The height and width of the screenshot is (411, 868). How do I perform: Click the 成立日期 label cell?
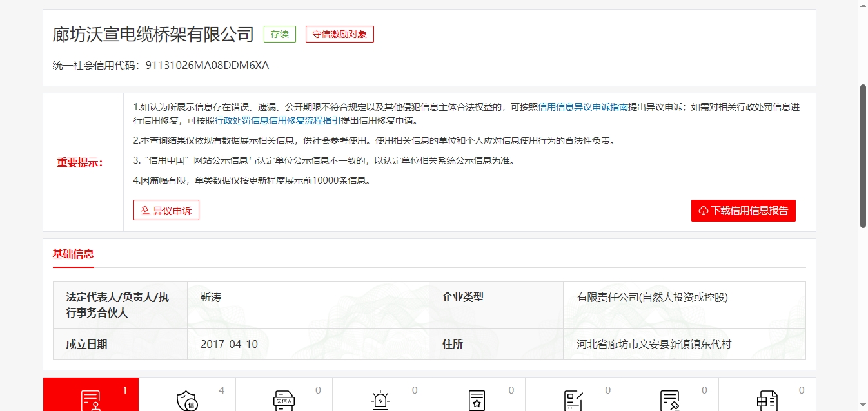121,344
